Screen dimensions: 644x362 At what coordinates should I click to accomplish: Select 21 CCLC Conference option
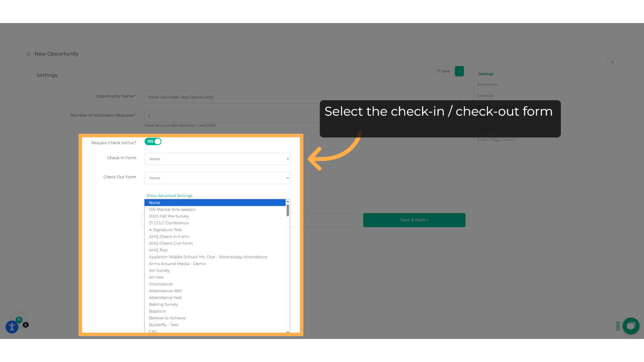pos(215,223)
